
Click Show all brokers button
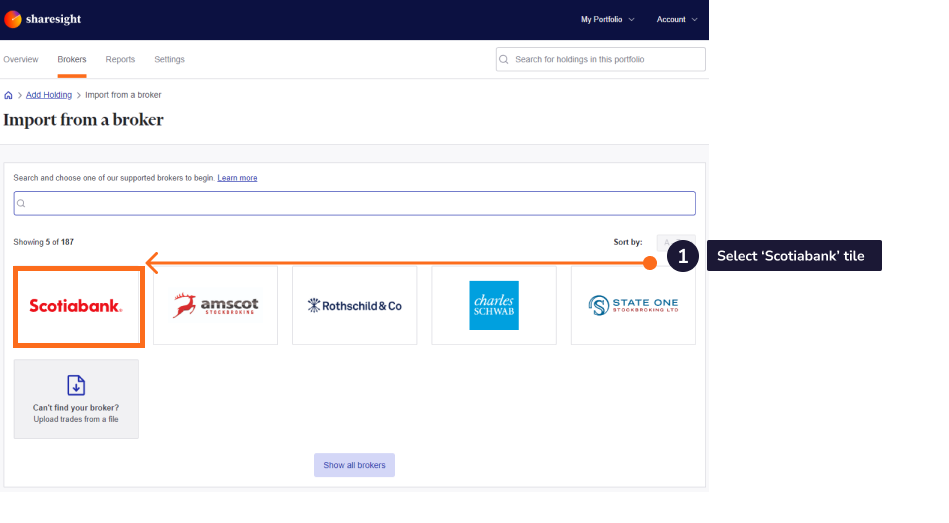pyautogui.click(x=354, y=465)
